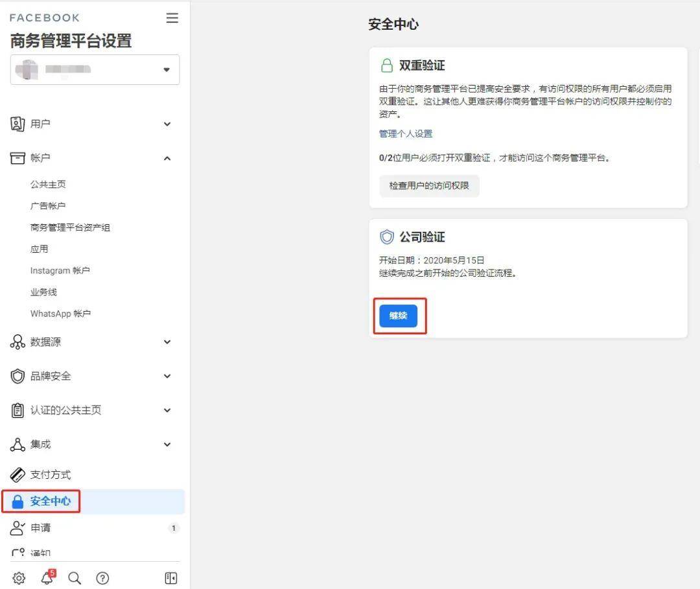700x589 pixels.
Task: Click the 认证的公共主页 clipboard icon
Action: tap(17, 410)
